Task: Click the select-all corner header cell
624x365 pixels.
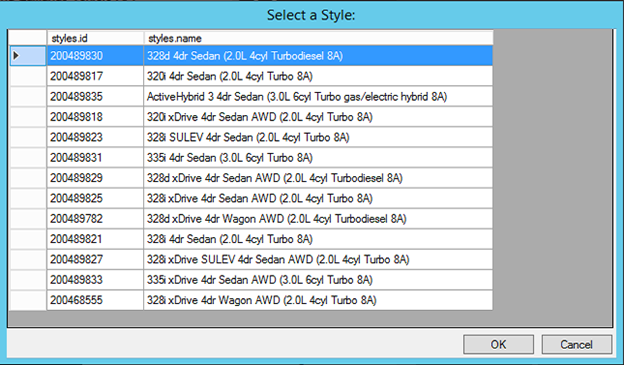Action: pyautogui.click(x=27, y=38)
